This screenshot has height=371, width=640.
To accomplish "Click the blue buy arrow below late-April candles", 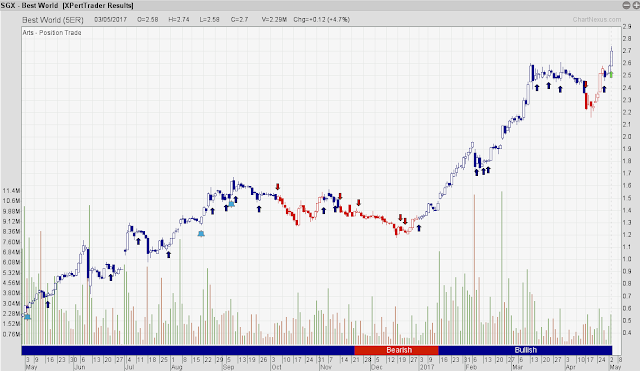I will [604, 89].
